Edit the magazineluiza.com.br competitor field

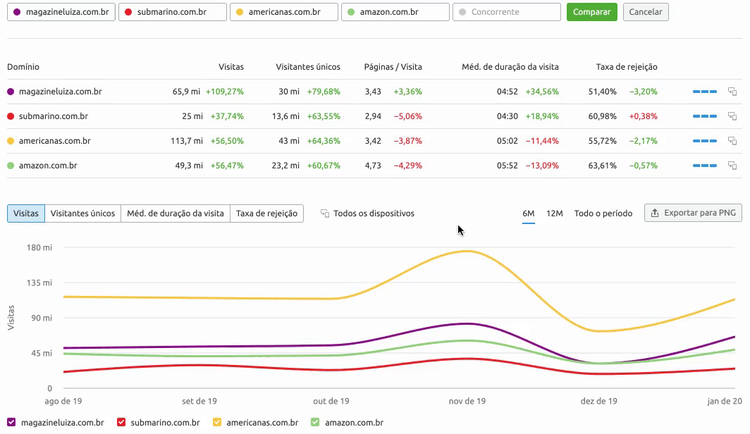[x=61, y=12]
